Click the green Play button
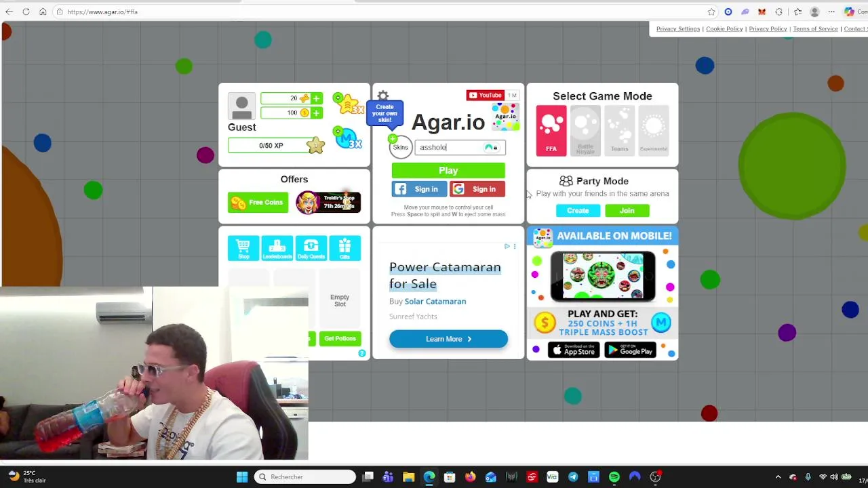Image resolution: width=868 pixels, height=488 pixels. pos(448,171)
